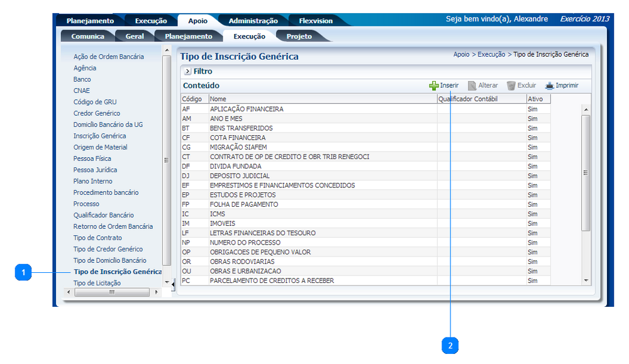This screenshot has height=364, width=629.
Task: Click the Imprimir printer icon
Action: tap(549, 85)
